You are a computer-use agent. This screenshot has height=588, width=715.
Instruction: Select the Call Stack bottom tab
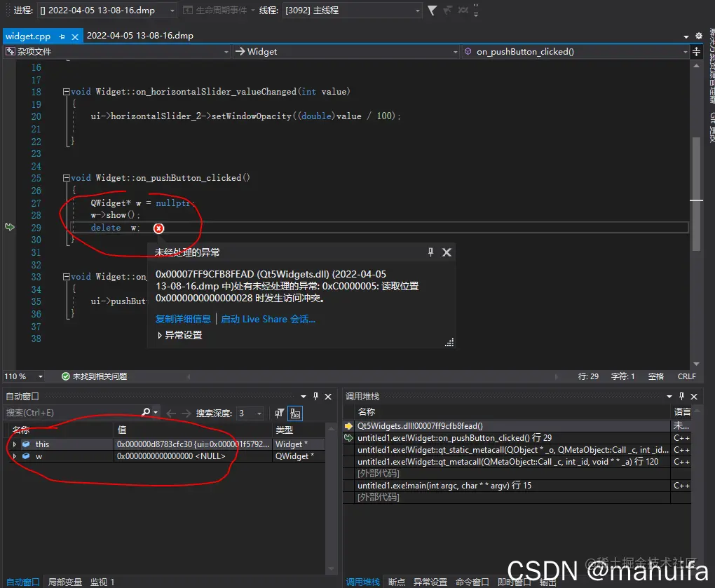(363, 582)
